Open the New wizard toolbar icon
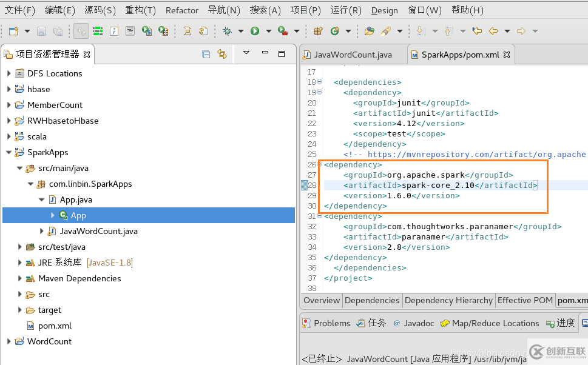 [13, 31]
